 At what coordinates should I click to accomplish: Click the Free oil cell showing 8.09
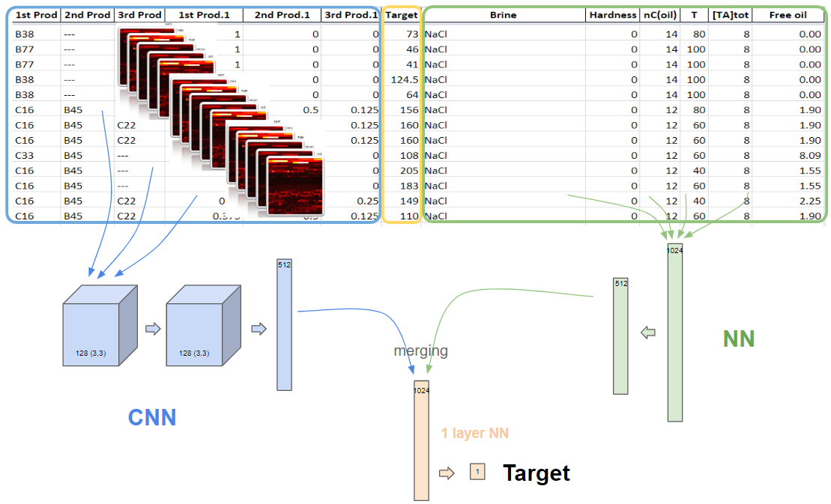(x=788, y=155)
